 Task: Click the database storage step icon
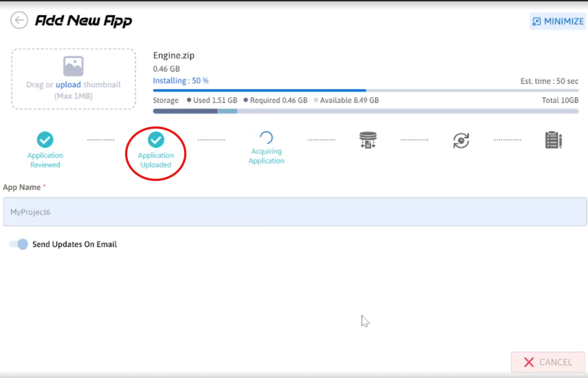pyautogui.click(x=367, y=141)
